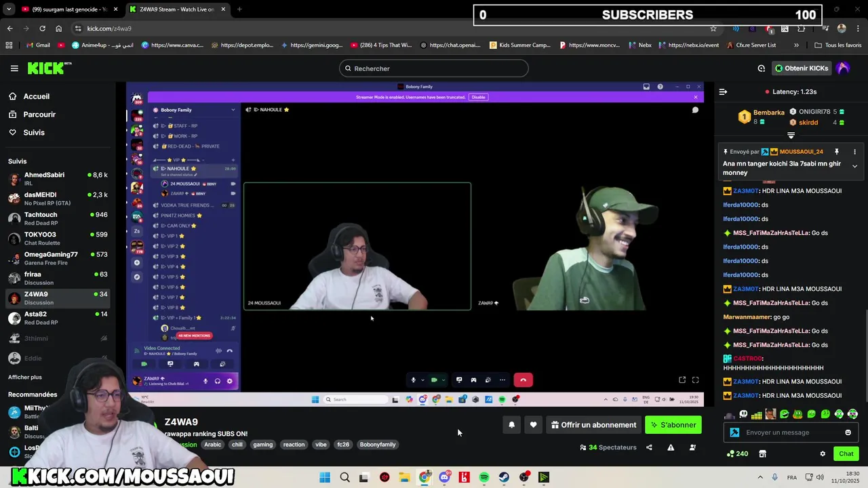This screenshot has width=868, height=488.
Task: Select the gaming tag
Action: pyautogui.click(x=262, y=445)
